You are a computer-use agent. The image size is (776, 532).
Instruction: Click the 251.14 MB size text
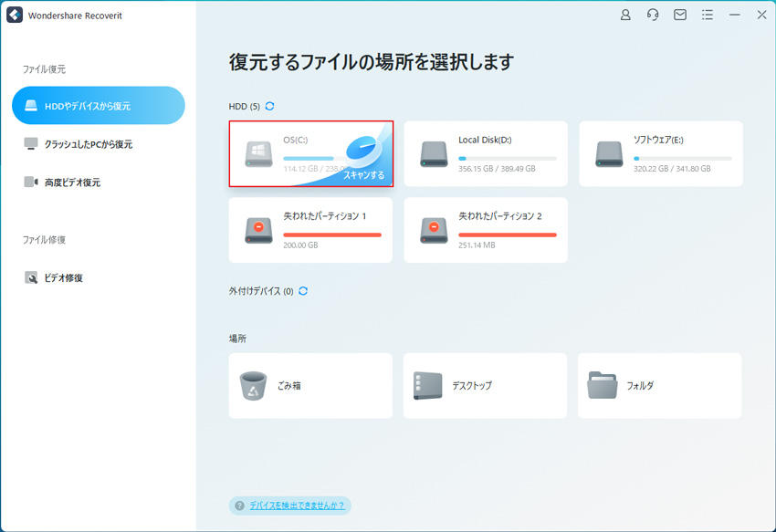point(477,245)
